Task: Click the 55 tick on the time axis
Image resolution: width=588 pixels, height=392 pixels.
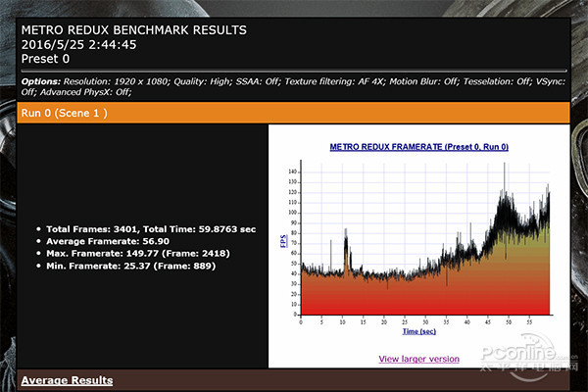Action: (529, 322)
